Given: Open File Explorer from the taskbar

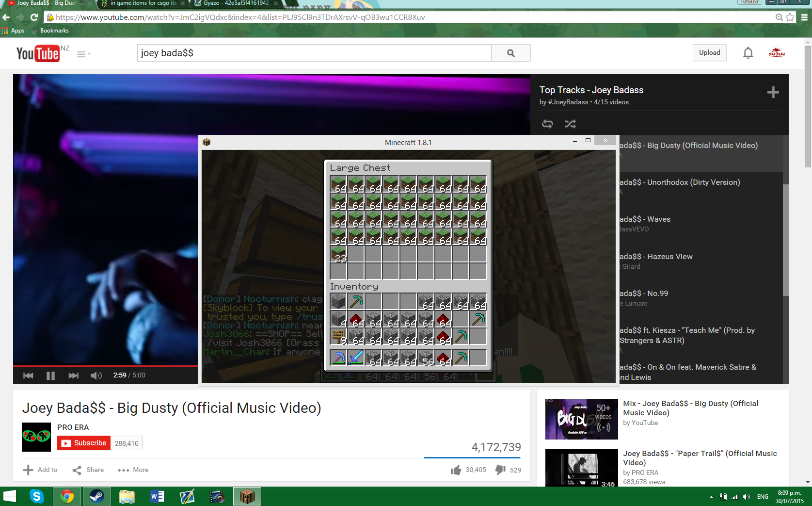Looking at the screenshot, I should pos(127,496).
